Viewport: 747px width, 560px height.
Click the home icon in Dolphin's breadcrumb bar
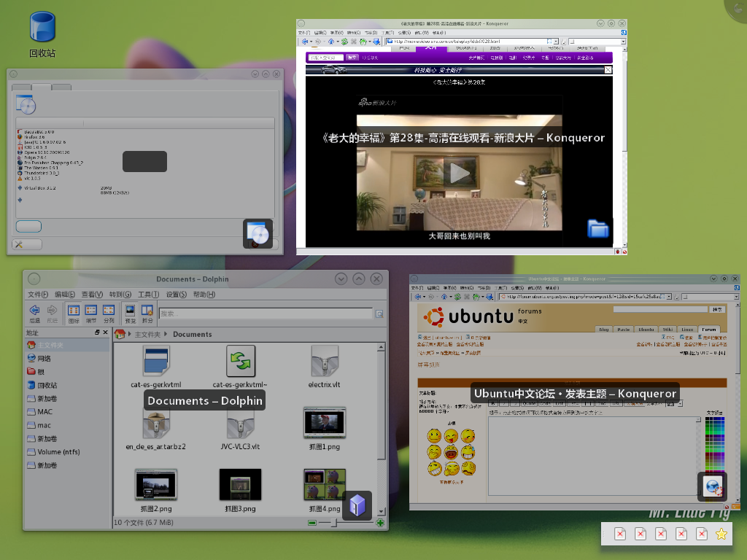120,334
